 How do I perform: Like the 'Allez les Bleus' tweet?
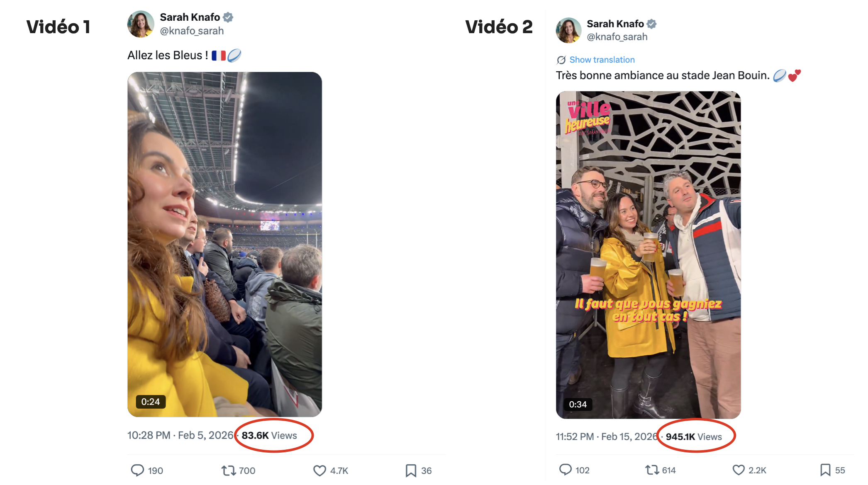pyautogui.click(x=319, y=470)
